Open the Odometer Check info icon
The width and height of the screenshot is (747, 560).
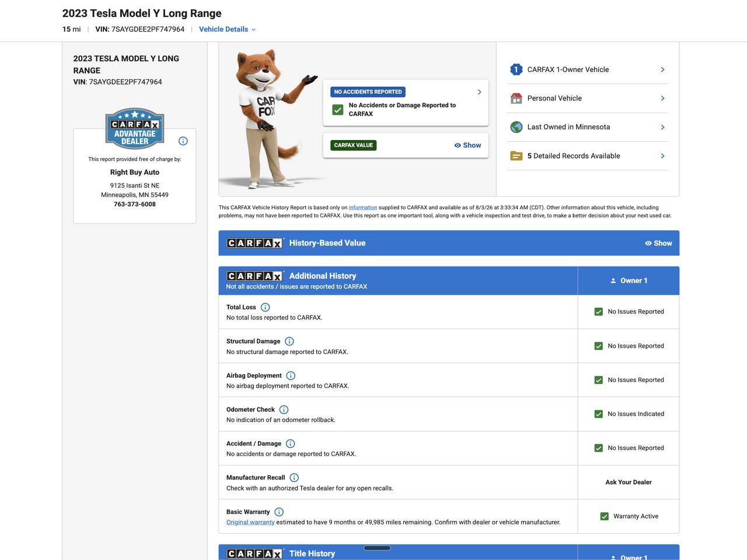pyautogui.click(x=284, y=409)
